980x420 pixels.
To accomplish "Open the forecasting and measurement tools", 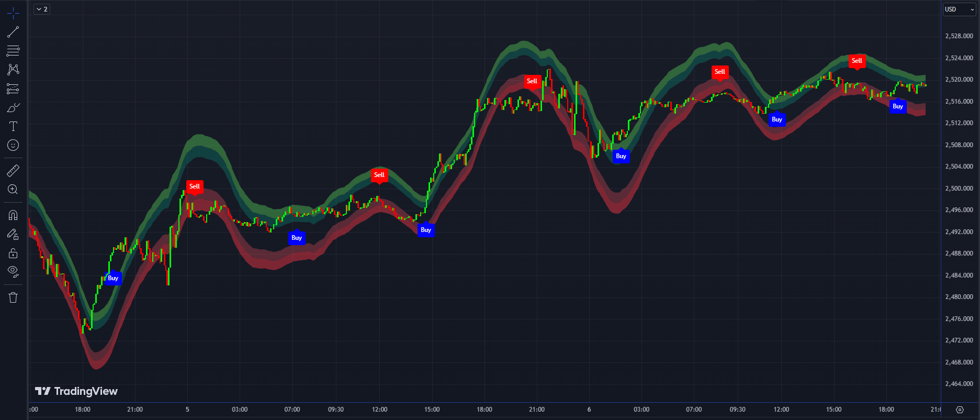I will coord(13,89).
